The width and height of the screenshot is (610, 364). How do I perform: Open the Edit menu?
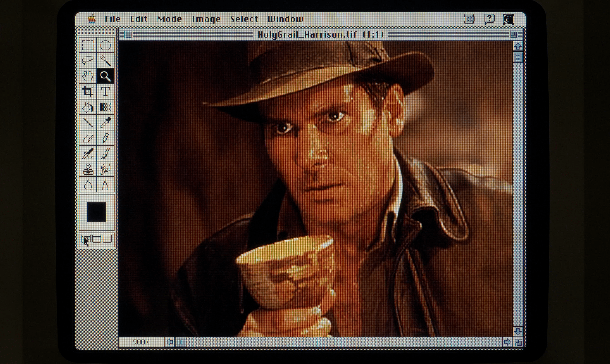139,19
